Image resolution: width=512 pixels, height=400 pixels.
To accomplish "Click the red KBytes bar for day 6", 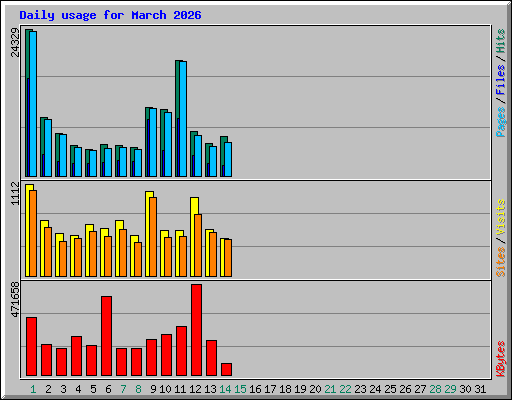I will pos(106,336).
